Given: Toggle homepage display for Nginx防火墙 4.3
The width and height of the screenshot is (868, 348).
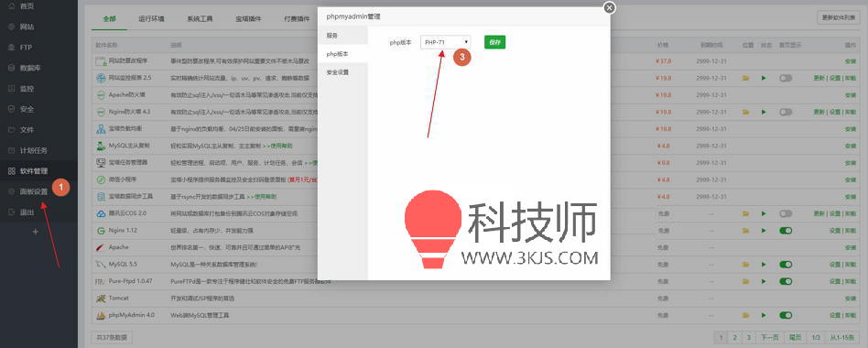Looking at the screenshot, I should tap(786, 112).
